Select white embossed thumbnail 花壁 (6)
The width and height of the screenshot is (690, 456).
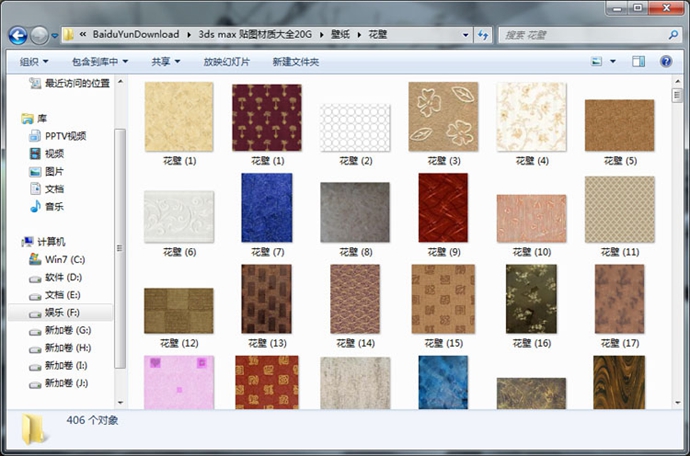pos(179,217)
